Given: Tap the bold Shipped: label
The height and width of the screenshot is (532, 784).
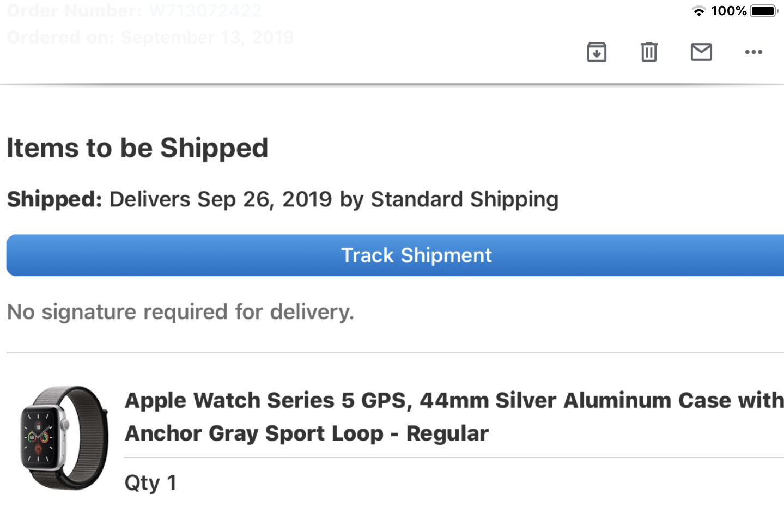Looking at the screenshot, I should [54, 199].
